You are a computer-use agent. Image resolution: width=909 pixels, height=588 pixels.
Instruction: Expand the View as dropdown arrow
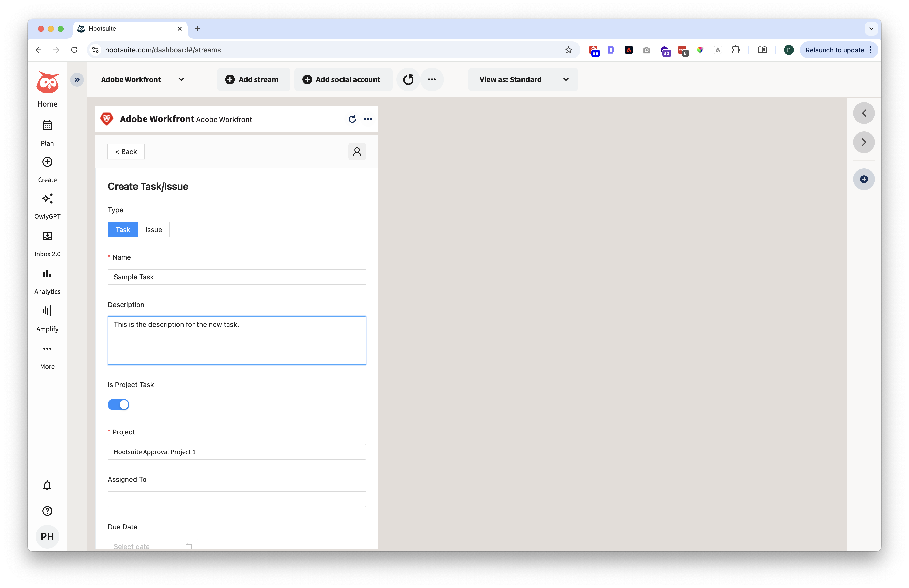[x=566, y=80]
